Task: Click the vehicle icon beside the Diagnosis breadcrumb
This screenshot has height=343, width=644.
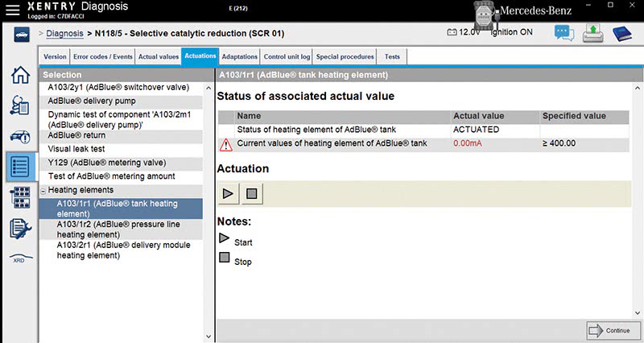Action: [x=22, y=35]
